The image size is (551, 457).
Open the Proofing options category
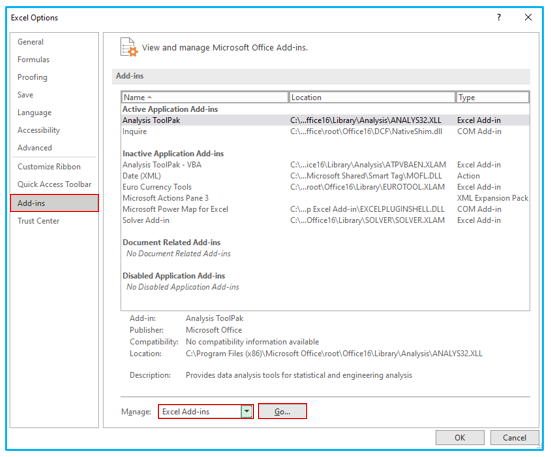coord(32,77)
